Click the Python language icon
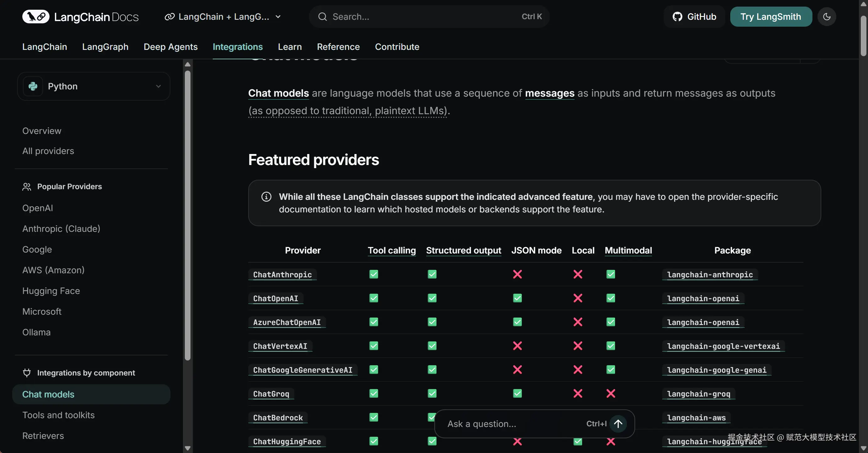The height and width of the screenshot is (453, 868). coord(33,86)
